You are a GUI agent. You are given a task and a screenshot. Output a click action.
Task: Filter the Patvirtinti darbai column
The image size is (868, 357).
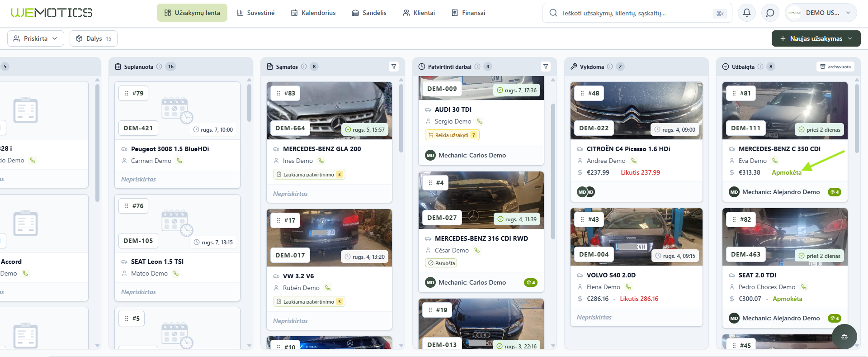(x=546, y=67)
